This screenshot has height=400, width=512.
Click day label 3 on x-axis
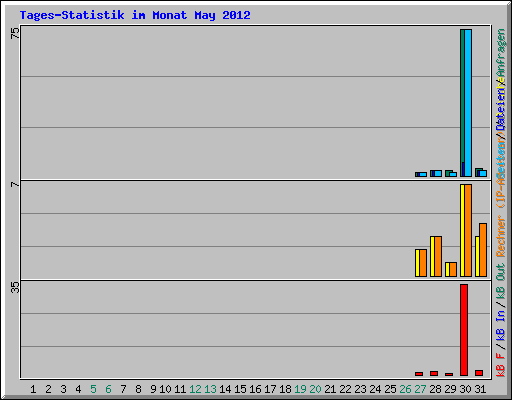pos(63,389)
